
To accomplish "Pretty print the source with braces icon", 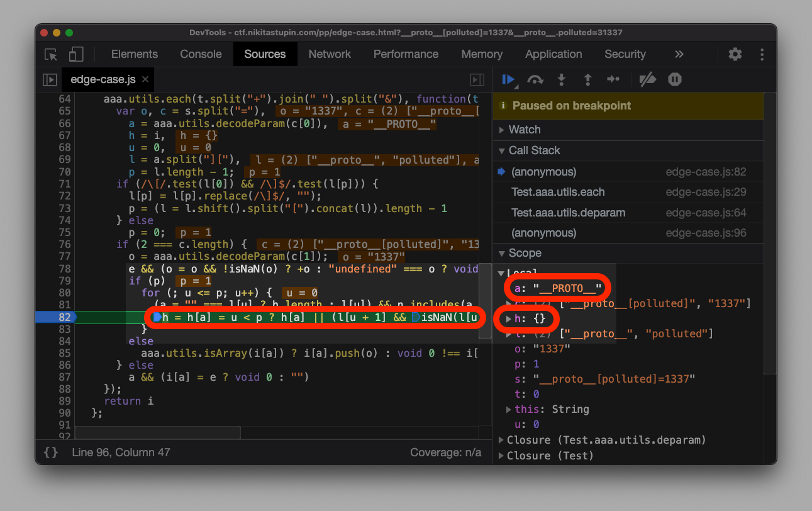I will [x=51, y=452].
